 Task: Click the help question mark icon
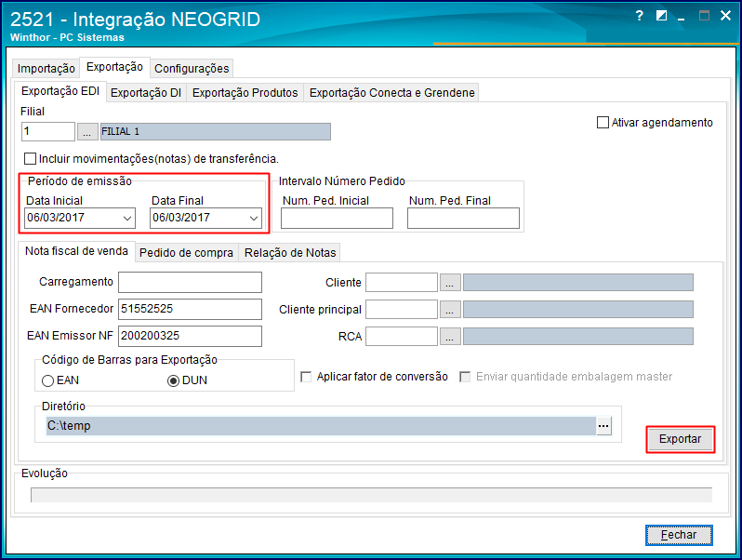(640, 16)
